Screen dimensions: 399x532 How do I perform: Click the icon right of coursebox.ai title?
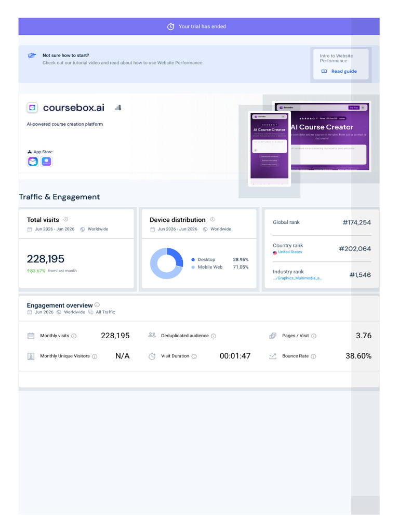(x=118, y=108)
